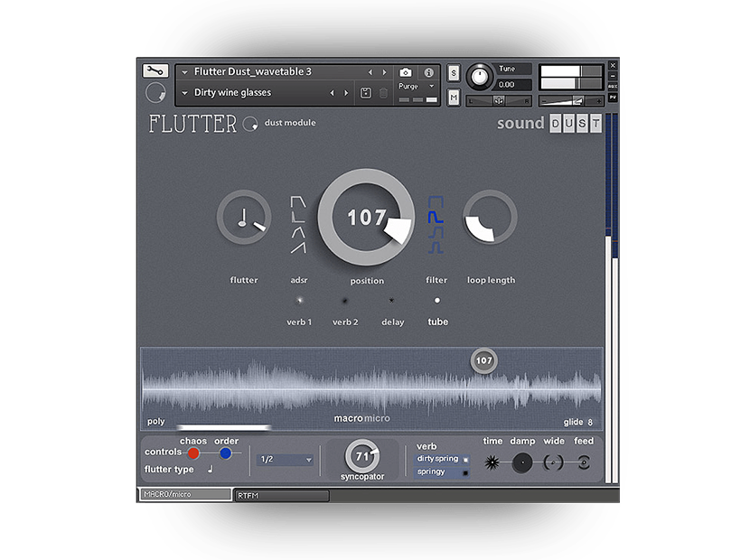The image size is (750, 560).
Task: Select the bottom filter shape icon
Action: [x=436, y=247]
